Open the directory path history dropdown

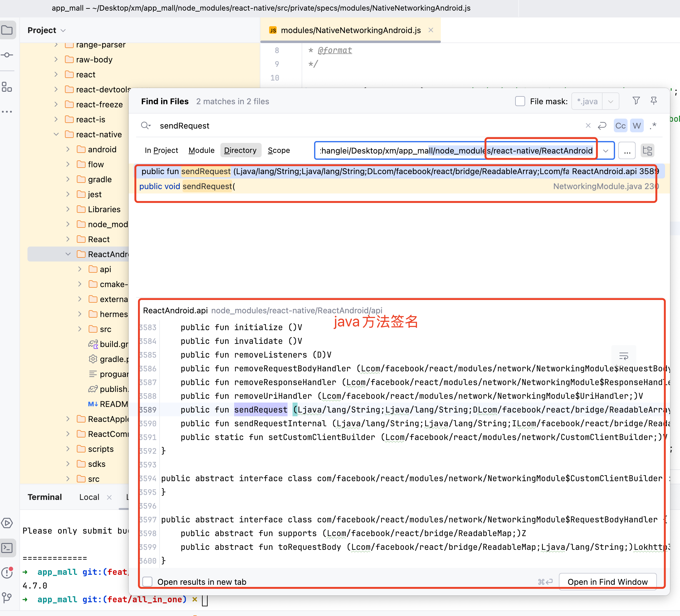(x=605, y=151)
